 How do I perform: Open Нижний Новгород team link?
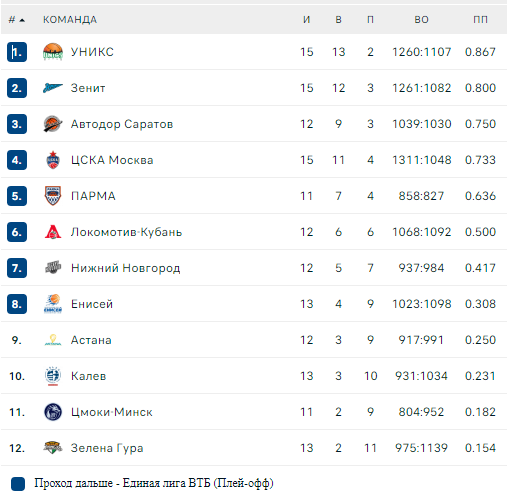click(125, 268)
